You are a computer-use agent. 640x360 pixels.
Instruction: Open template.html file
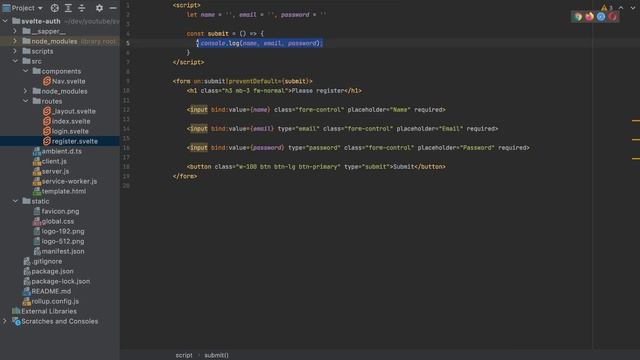pos(64,191)
